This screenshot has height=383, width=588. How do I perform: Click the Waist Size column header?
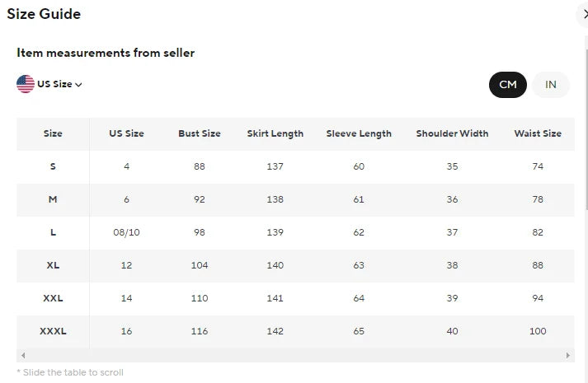pos(538,133)
